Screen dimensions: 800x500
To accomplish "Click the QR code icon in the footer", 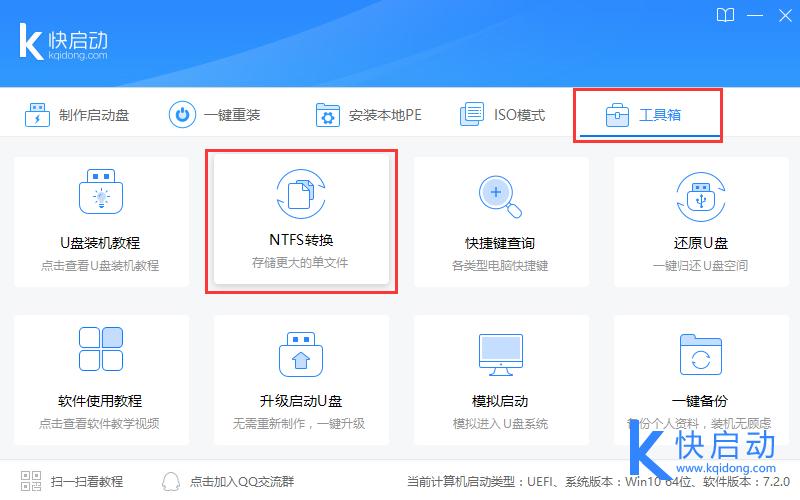I will 31,481.
